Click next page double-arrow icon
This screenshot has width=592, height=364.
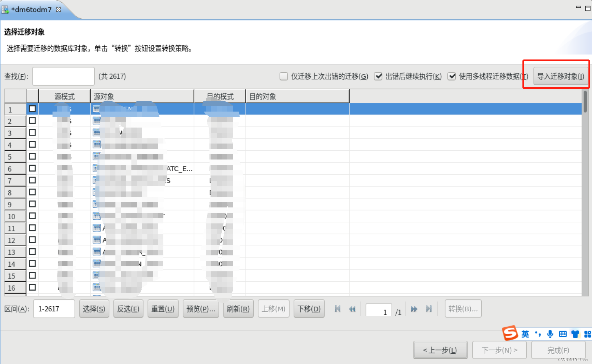click(414, 309)
